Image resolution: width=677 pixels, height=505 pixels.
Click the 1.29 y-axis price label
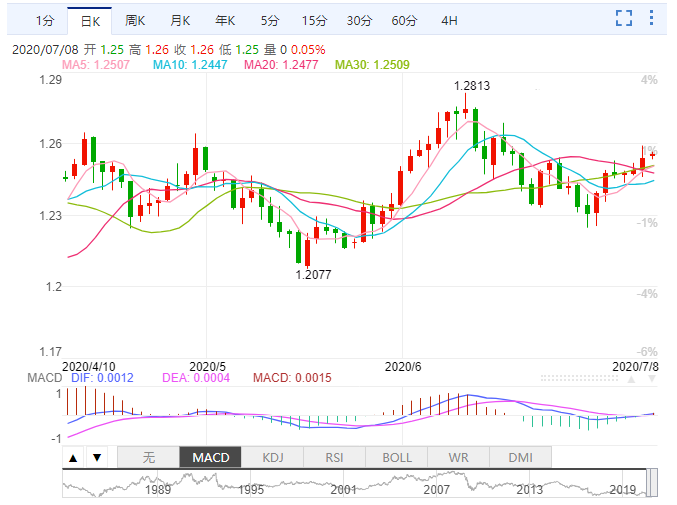[51, 80]
